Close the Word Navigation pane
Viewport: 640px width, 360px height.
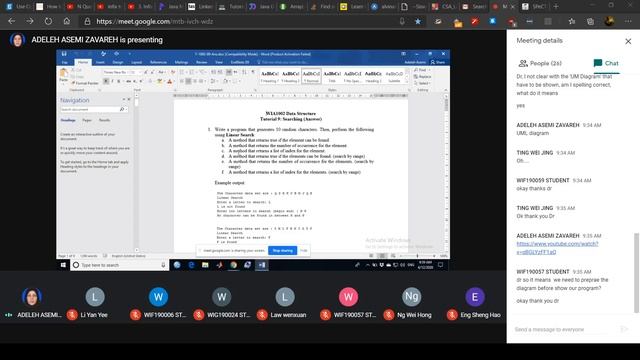coord(129,100)
